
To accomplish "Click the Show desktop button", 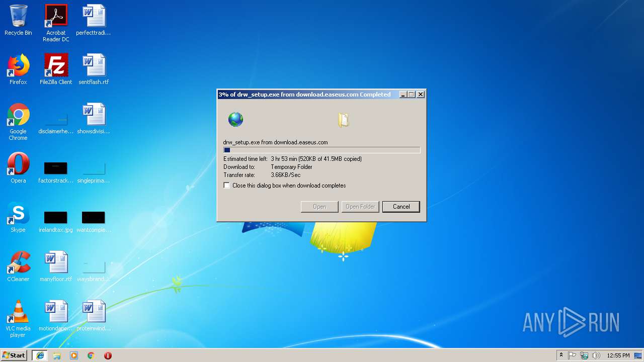I will pyautogui.click(x=639, y=355).
